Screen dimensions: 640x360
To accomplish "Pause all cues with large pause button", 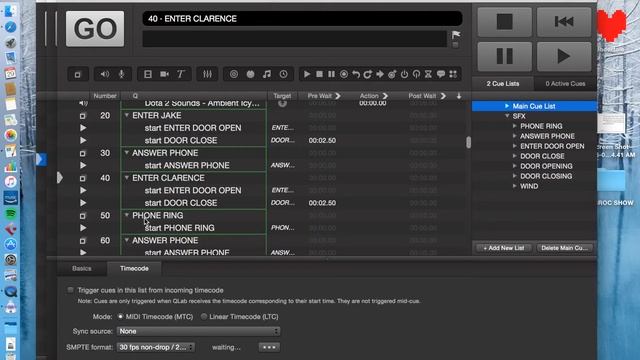I will pos(504,56).
